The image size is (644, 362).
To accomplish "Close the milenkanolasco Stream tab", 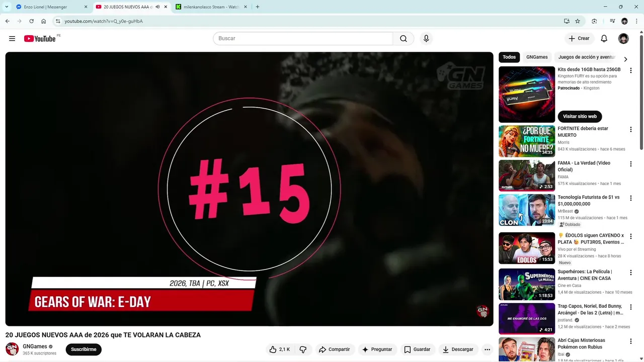I will (245, 7).
